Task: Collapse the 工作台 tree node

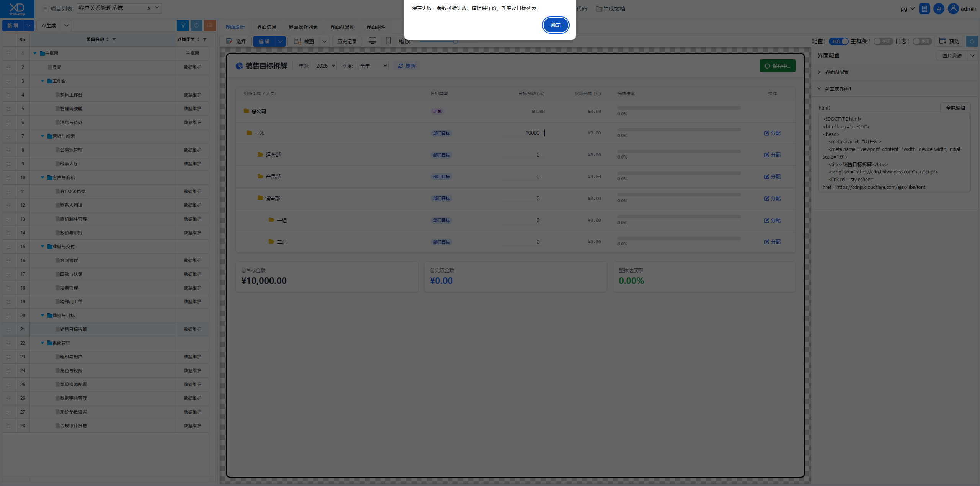Action: 42,81
